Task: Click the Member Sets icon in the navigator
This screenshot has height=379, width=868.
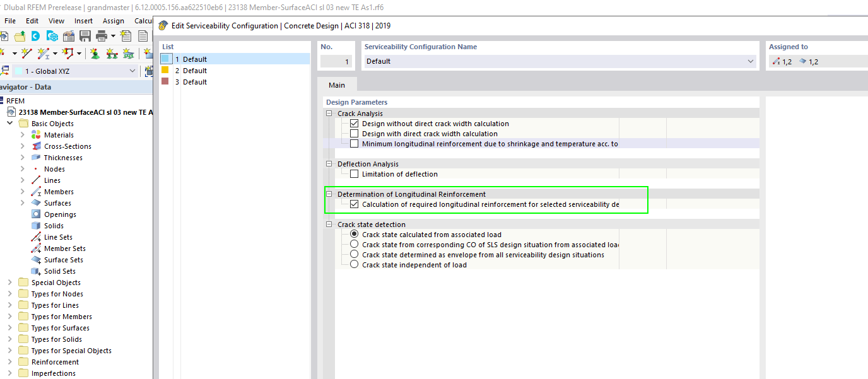Action: (36, 248)
